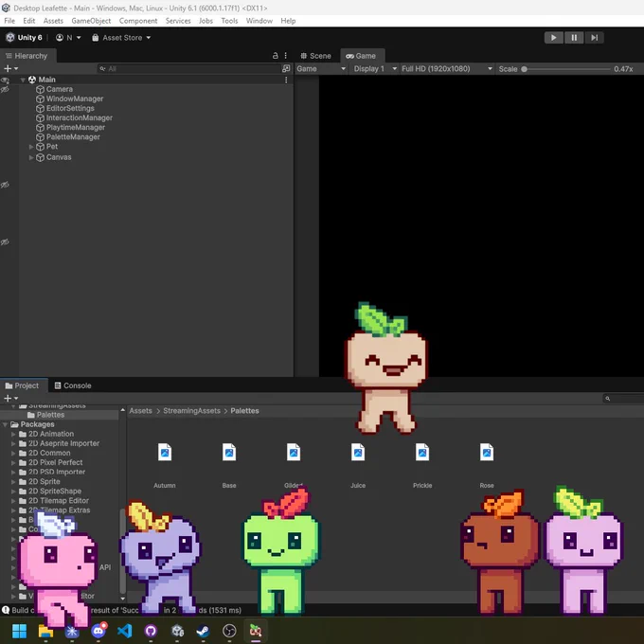
Task: Select the Rose palette asset icon
Action: (487, 452)
